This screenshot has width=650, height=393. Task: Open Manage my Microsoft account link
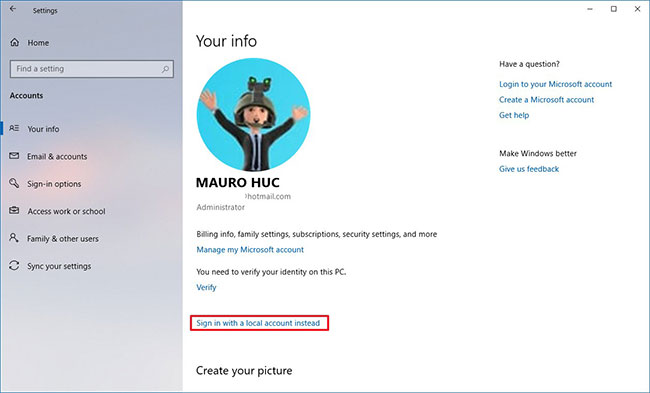pyautogui.click(x=250, y=250)
